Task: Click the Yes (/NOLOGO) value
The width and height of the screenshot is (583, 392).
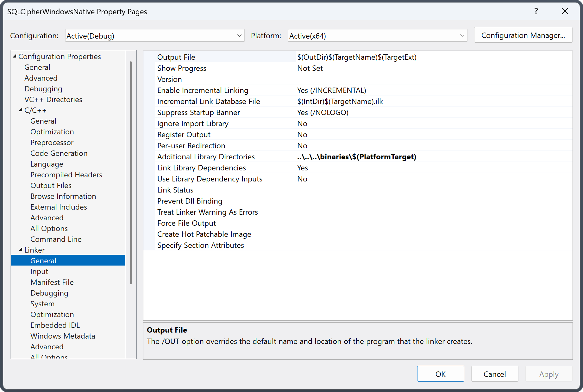Action: pyautogui.click(x=323, y=113)
